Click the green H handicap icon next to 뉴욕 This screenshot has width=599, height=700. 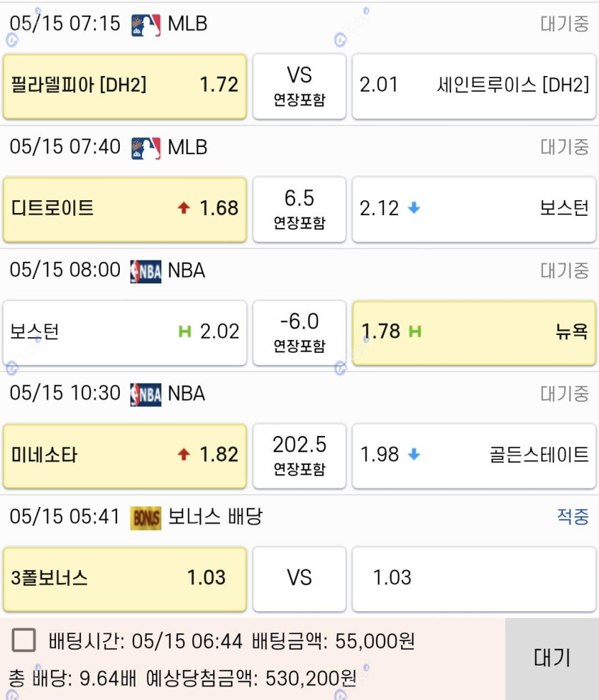pos(415,331)
